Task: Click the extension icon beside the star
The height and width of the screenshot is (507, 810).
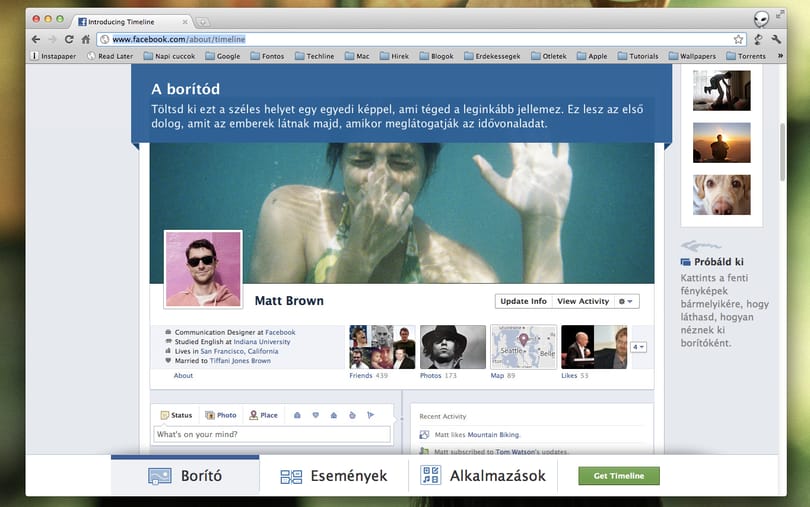Action: tap(758, 39)
